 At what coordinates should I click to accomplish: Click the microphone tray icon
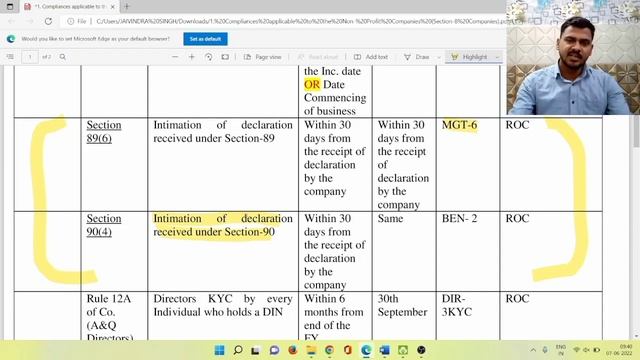(x=545, y=350)
